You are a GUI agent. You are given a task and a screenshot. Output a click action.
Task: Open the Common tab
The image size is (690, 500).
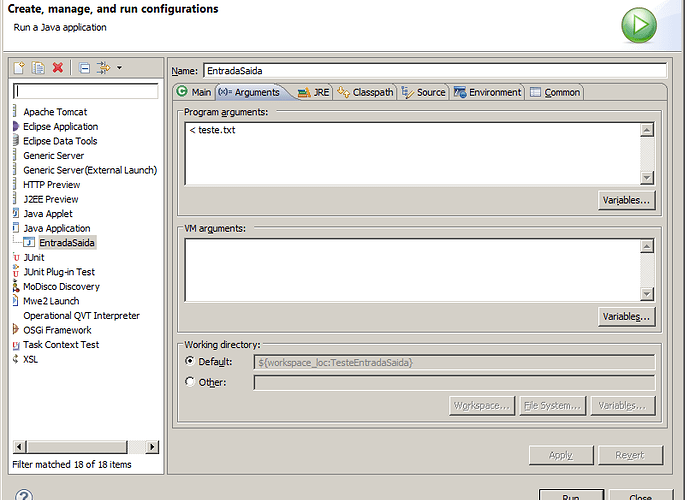click(x=555, y=92)
